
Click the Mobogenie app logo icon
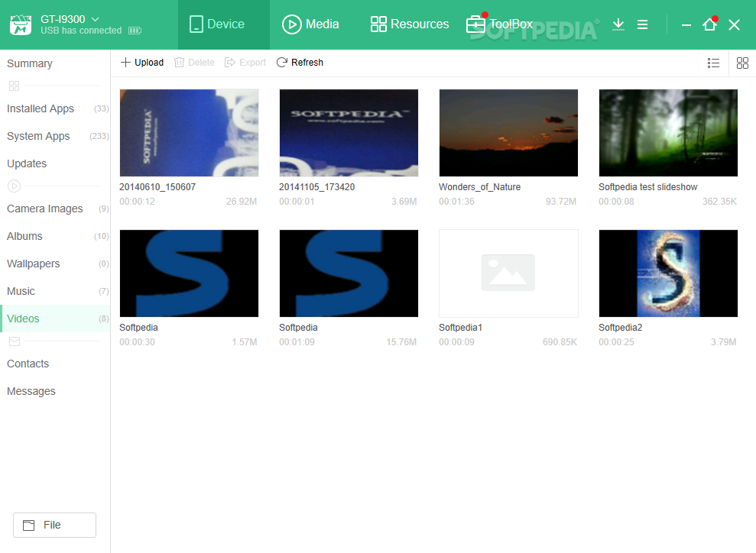pos(20,24)
